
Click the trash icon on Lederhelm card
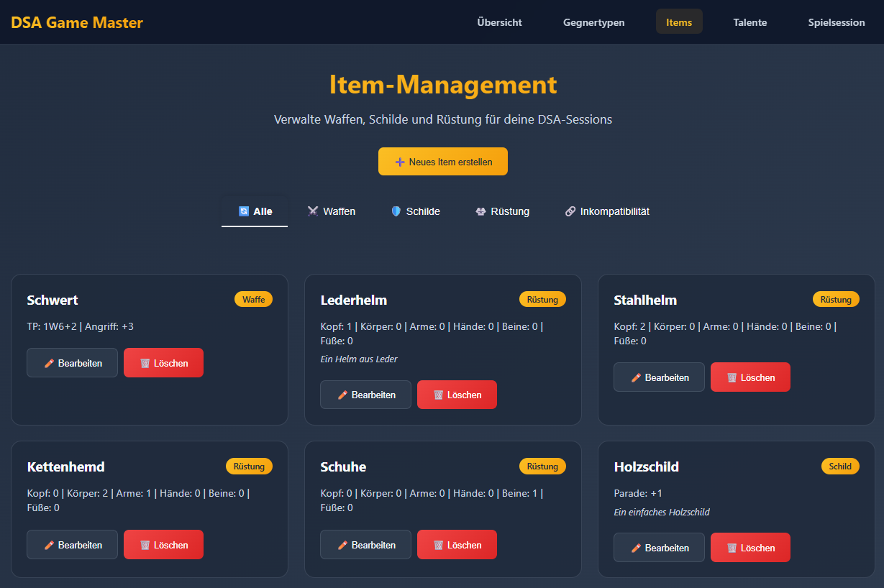(x=438, y=395)
